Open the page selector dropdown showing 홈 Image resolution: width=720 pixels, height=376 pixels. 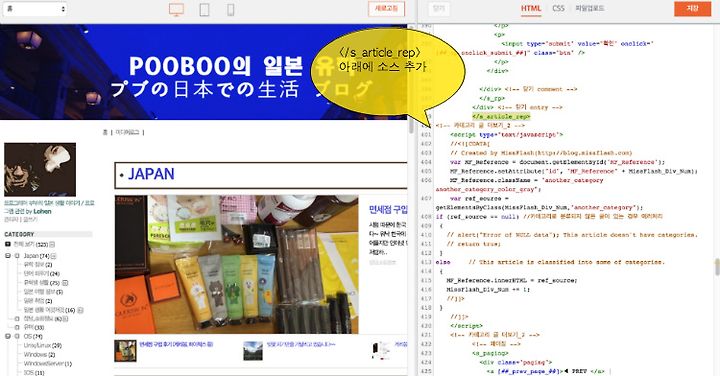tap(35, 9)
